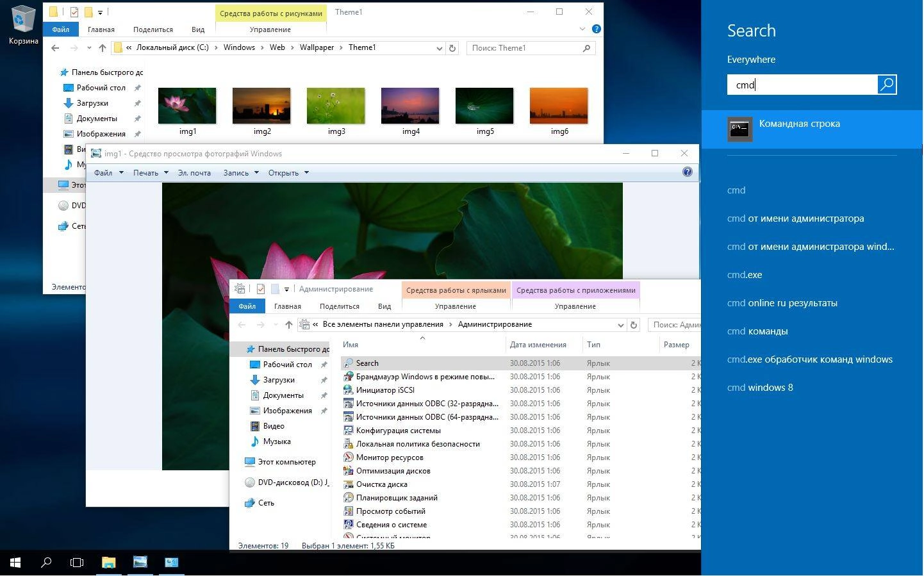Click Эл. почта in Photo Viewer toolbar
This screenshot has height=576, width=924.
click(x=194, y=172)
